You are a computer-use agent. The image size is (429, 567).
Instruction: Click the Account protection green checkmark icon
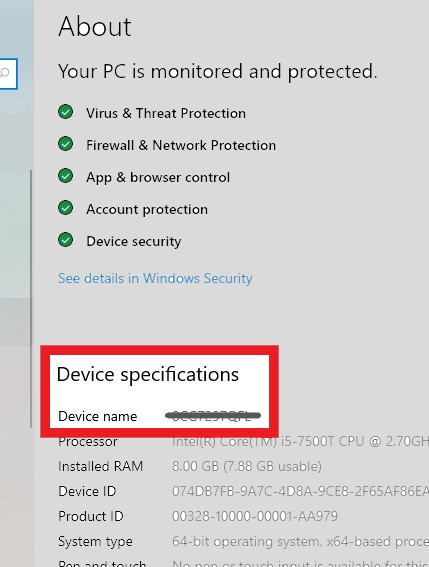65,208
